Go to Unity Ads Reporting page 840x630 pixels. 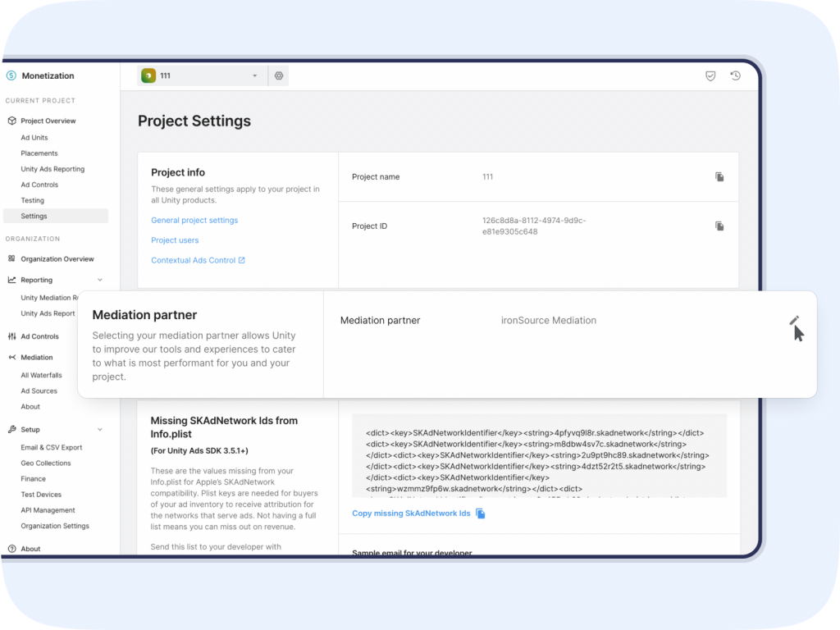click(52, 169)
